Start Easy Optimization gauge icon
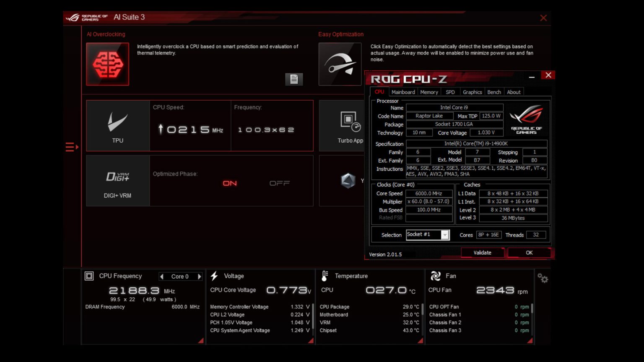 click(x=340, y=64)
